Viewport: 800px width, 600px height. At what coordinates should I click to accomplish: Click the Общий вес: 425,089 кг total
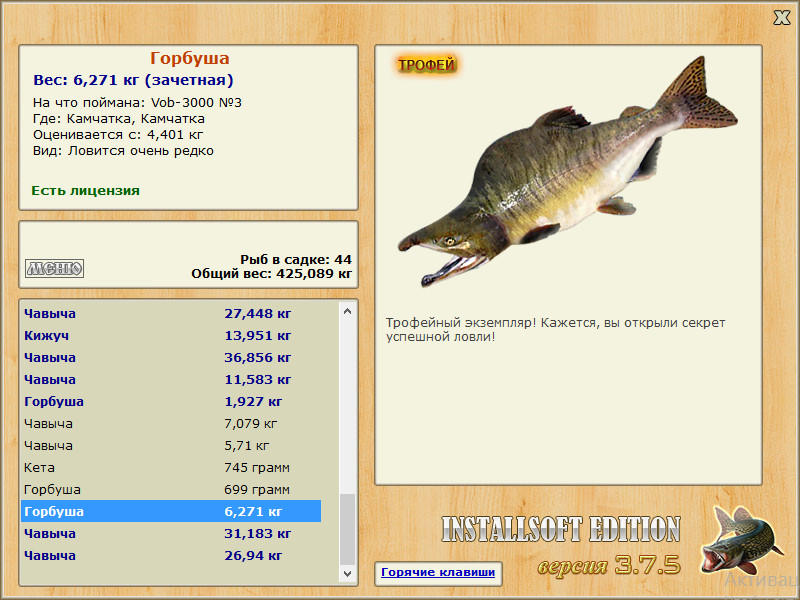pyautogui.click(x=271, y=274)
